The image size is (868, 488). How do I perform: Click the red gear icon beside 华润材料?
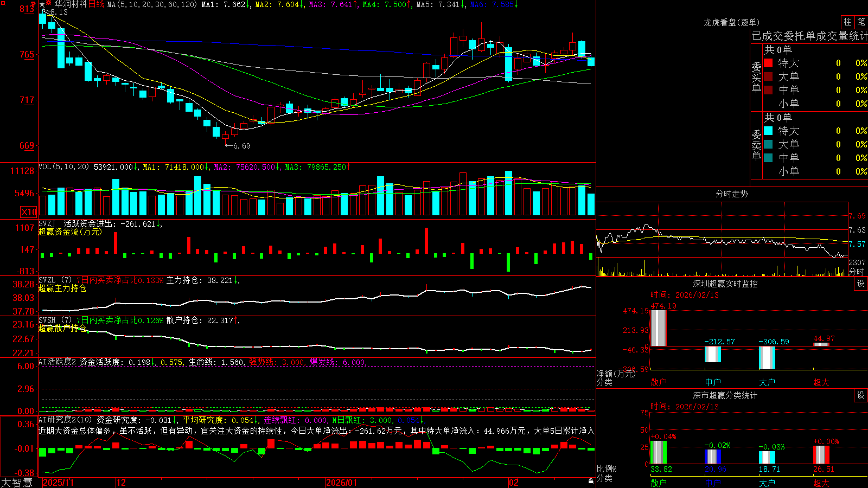(x=49, y=4)
